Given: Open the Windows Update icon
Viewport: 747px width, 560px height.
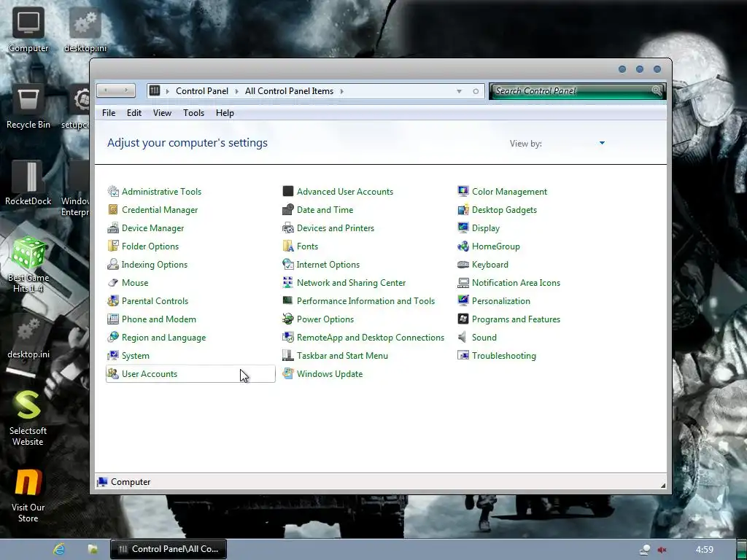Looking at the screenshot, I should (x=287, y=374).
